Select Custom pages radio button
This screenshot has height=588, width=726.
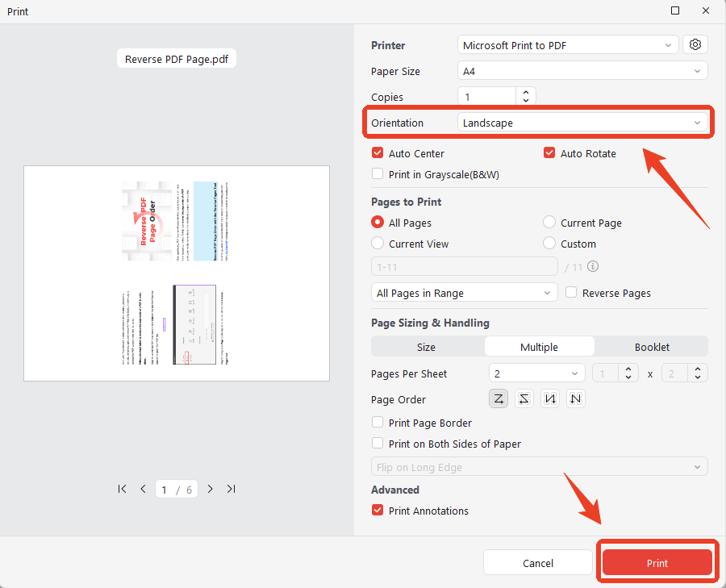pos(549,243)
